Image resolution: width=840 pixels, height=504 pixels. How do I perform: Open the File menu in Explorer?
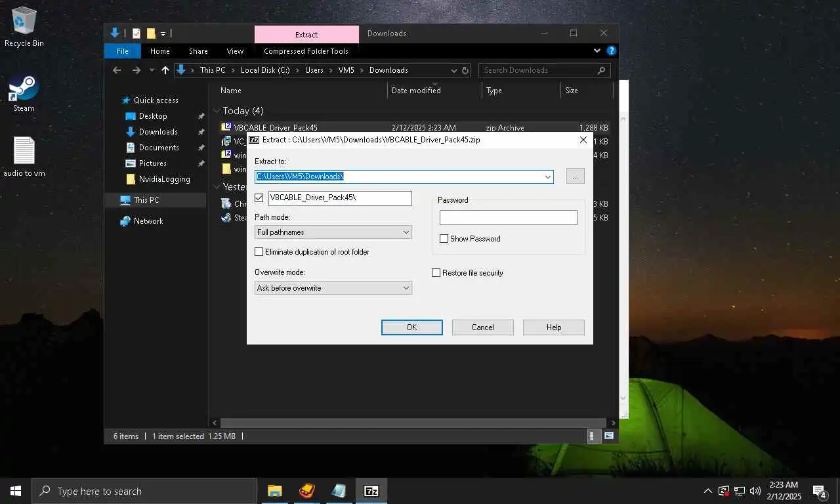coord(123,51)
